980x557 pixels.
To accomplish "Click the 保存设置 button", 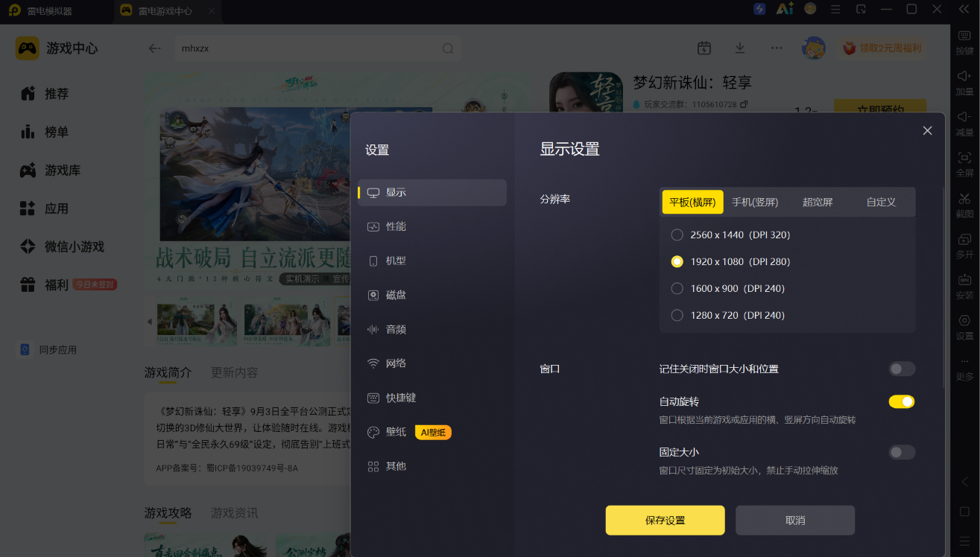I will point(665,521).
